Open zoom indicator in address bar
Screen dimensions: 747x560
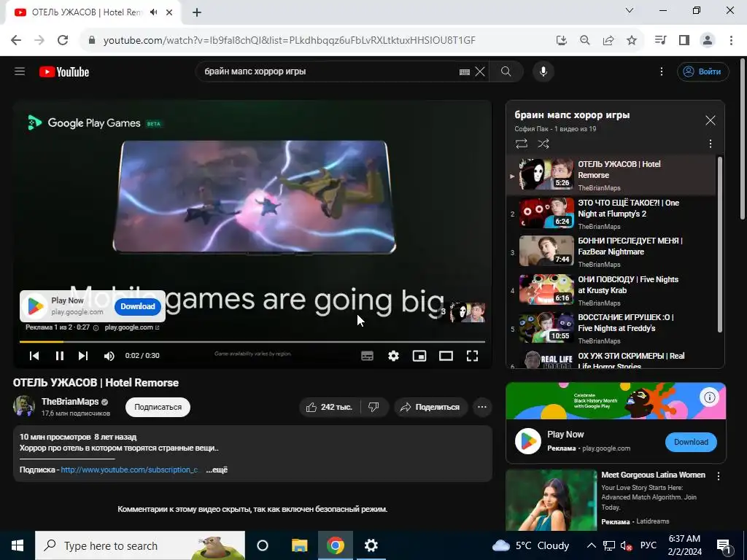click(584, 41)
